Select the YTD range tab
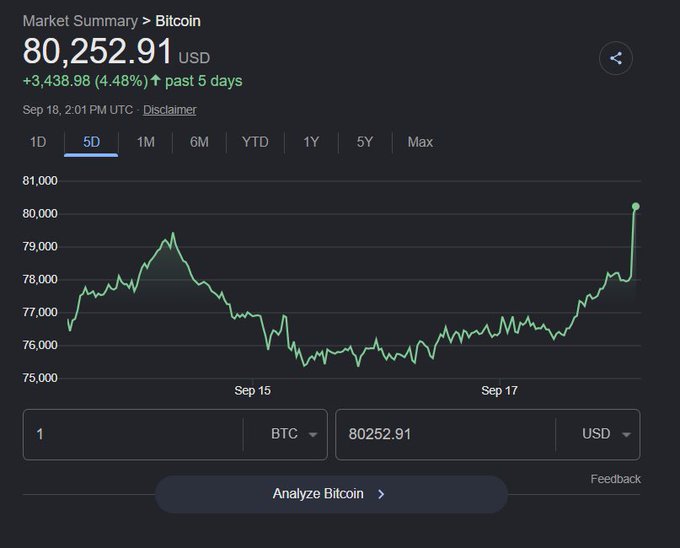Viewport: 680px width, 548px height. 255,142
